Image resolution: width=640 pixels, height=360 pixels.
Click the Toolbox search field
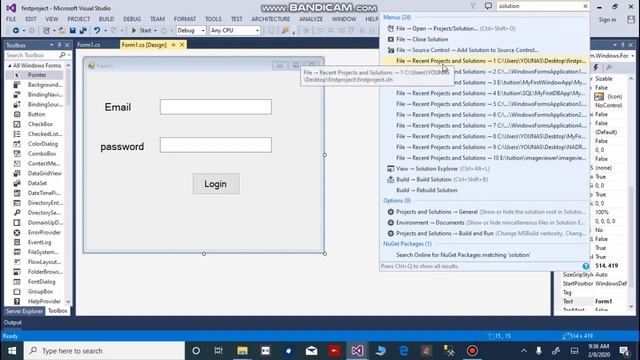point(32,55)
